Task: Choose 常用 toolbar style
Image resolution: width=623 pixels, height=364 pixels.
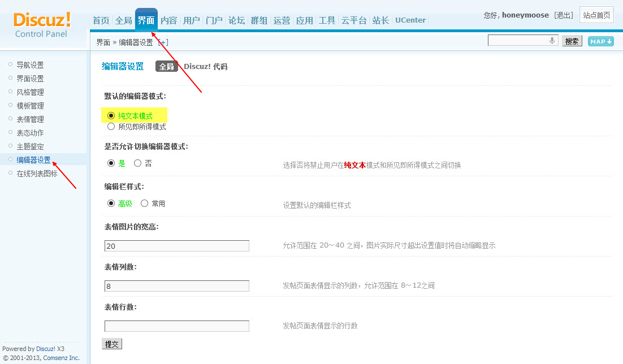Action: click(145, 203)
